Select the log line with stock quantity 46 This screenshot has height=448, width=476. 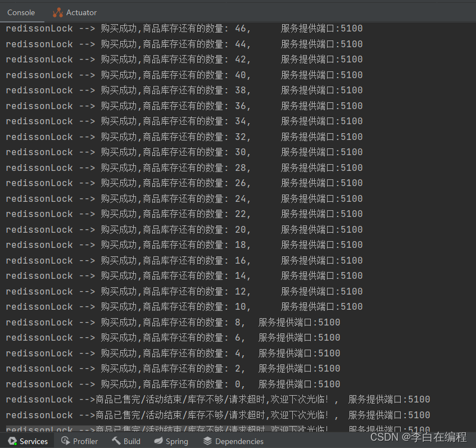[184, 29]
